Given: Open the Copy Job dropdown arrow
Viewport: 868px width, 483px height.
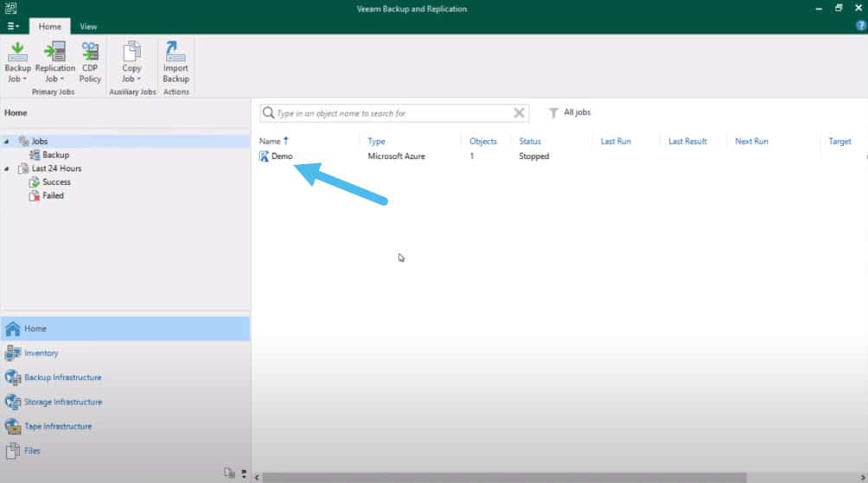Looking at the screenshot, I should (x=138, y=79).
